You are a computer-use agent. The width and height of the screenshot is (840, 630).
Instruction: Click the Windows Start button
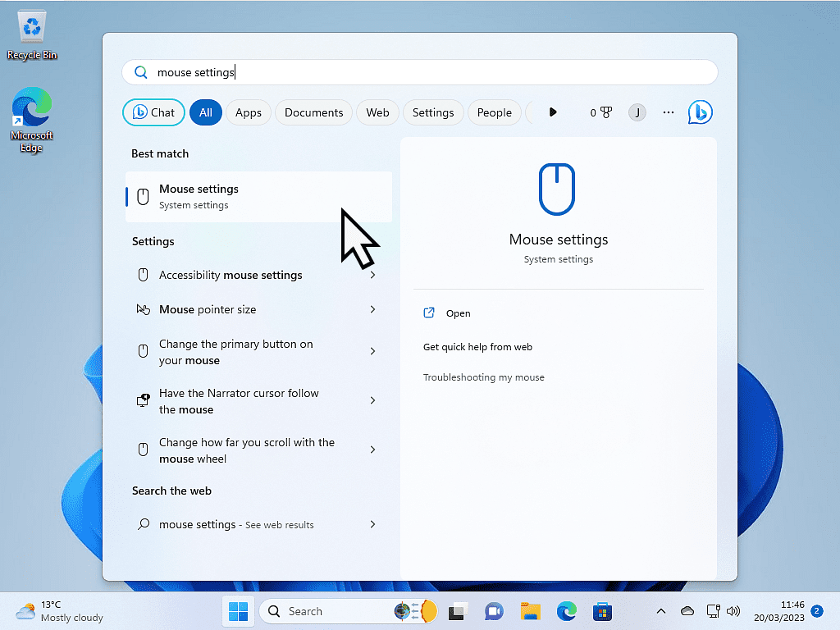(x=239, y=611)
